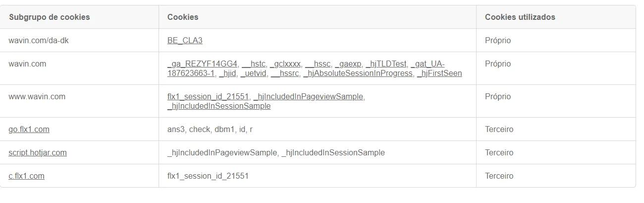Click the linked _hjIncludedInPageviewSample cookie
Image resolution: width=644 pixels, height=203 pixels.
(308, 97)
